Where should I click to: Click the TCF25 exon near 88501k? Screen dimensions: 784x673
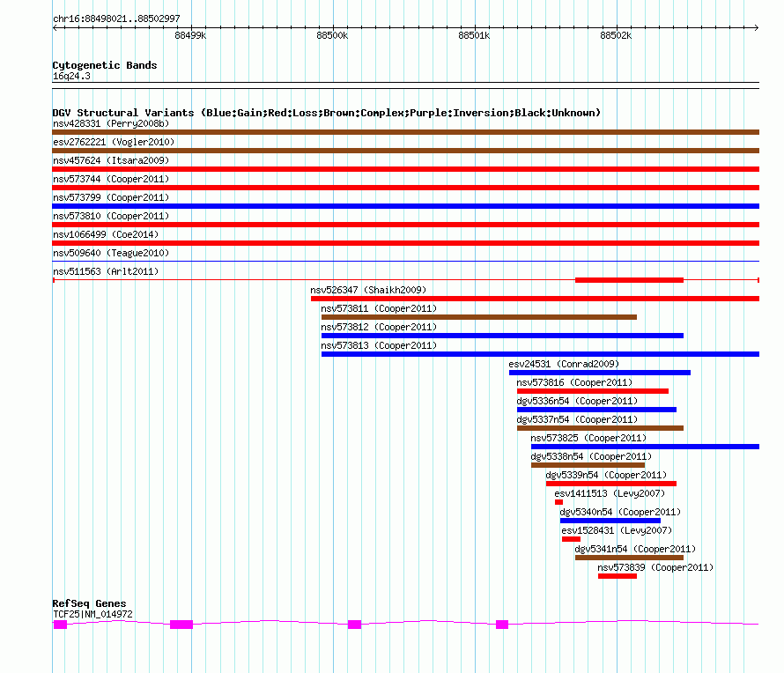[x=502, y=625]
